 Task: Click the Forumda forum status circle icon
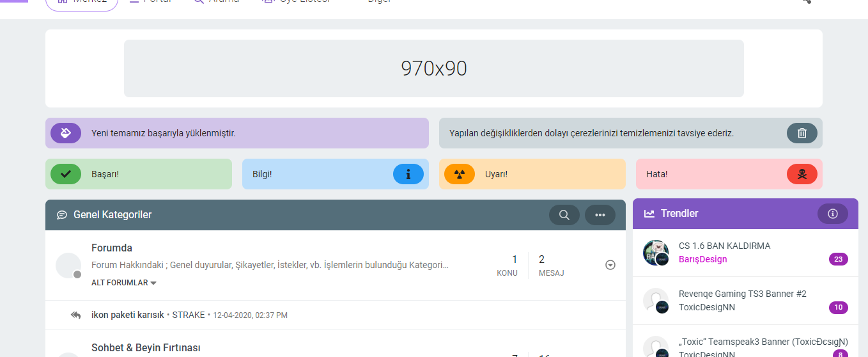(x=68, y=266)
